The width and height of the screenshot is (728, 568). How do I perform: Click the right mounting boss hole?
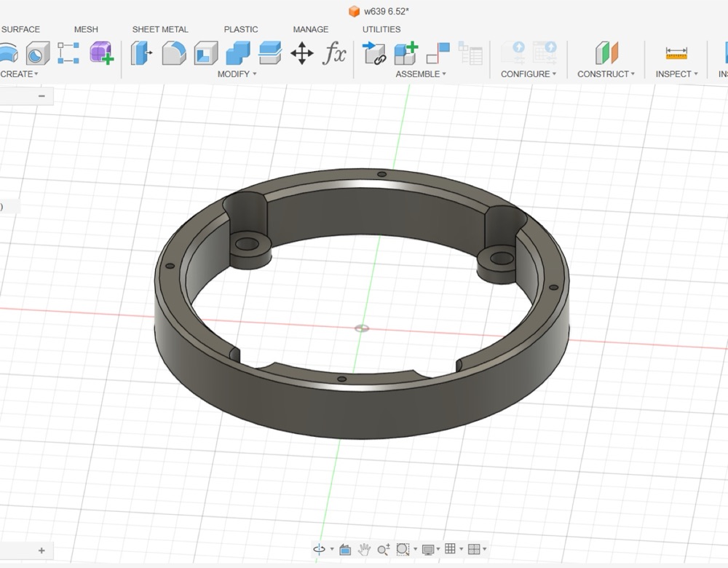pyautogui.click(x=502, y=258)
